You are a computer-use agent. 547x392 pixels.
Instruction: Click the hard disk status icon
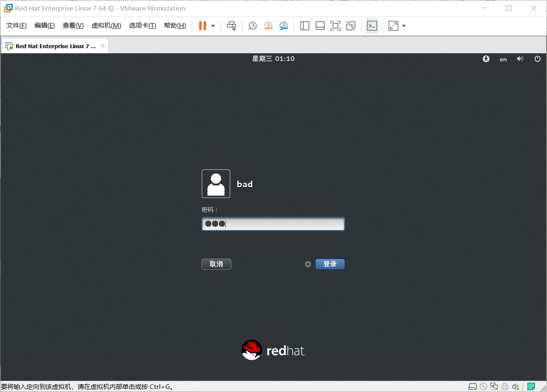pos(473,387)
